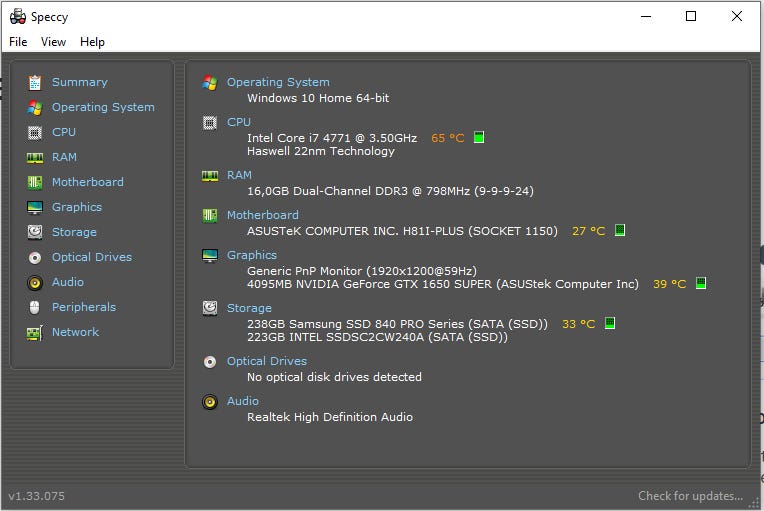The width and height of the screenshot is (764, 511).
Task: Click Check for updates link
Action: tap(690, 496)
